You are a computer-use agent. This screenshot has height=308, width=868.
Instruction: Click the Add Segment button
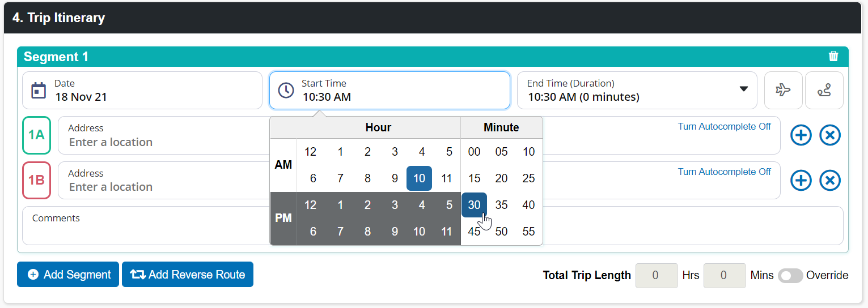click(68, 275)
